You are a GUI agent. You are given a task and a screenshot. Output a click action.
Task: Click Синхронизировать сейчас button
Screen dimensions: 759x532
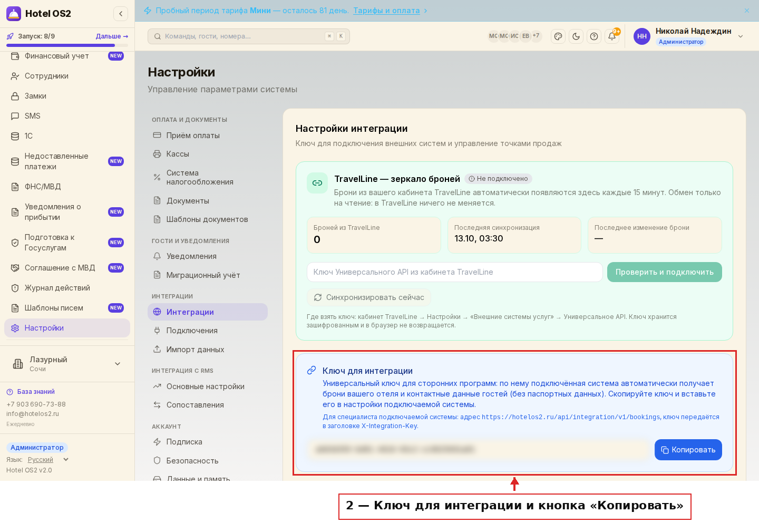(x=369, y=297)
